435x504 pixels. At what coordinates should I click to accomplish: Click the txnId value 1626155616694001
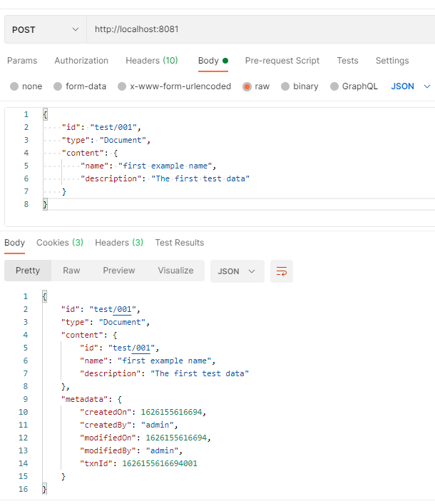point(160,463)
